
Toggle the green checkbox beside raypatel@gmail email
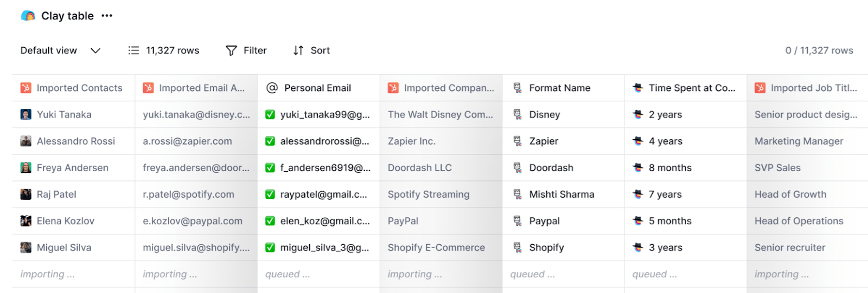click(x=270, y=194)
